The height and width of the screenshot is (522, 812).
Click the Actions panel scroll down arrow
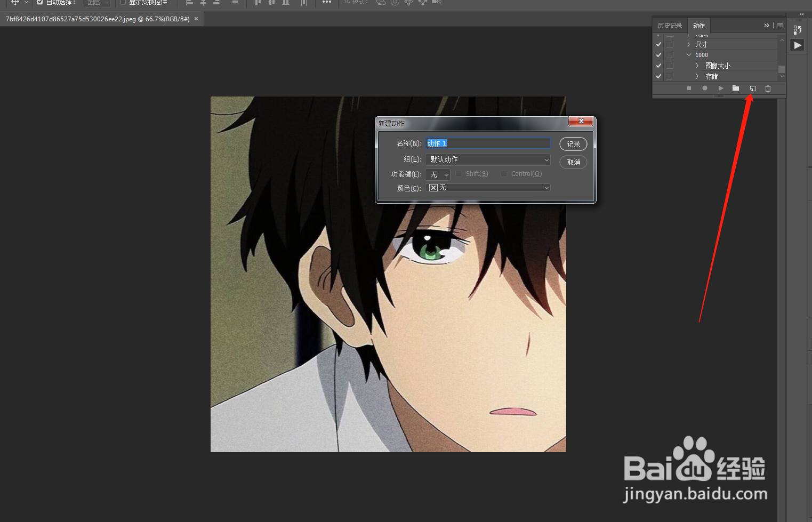[782, 77]
